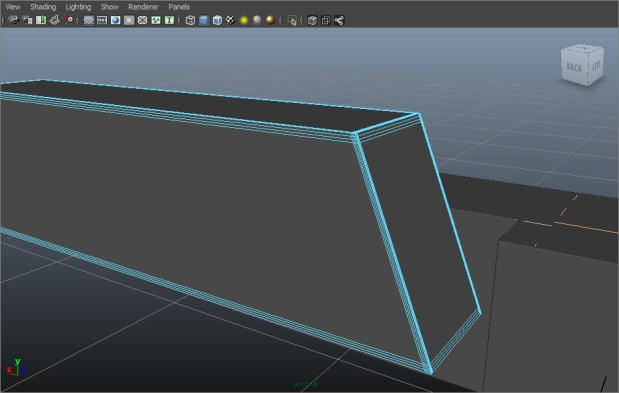Open the Renderer menu
Viewport: 619px width, 393px height.
tap(143, 7)
